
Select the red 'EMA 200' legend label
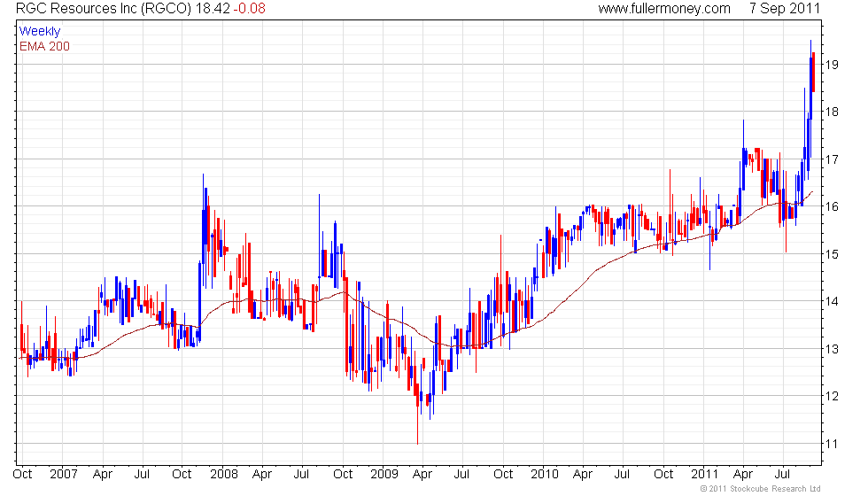[x=44, y=46]
